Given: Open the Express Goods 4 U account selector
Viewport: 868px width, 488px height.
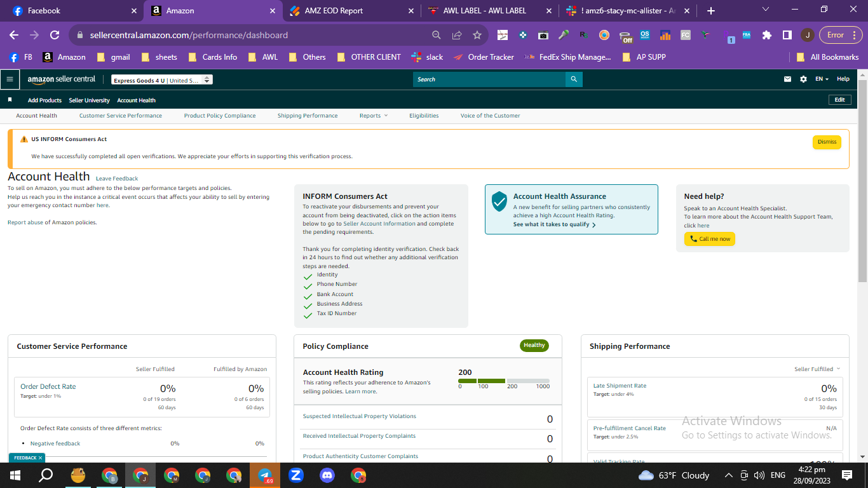Looking at the screenshot, I should [161, 80].
